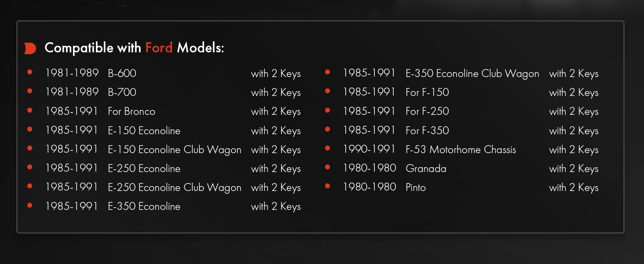The image size is (644, 264).
Task: Select the For F-250 model text
Action: point(427,111)
